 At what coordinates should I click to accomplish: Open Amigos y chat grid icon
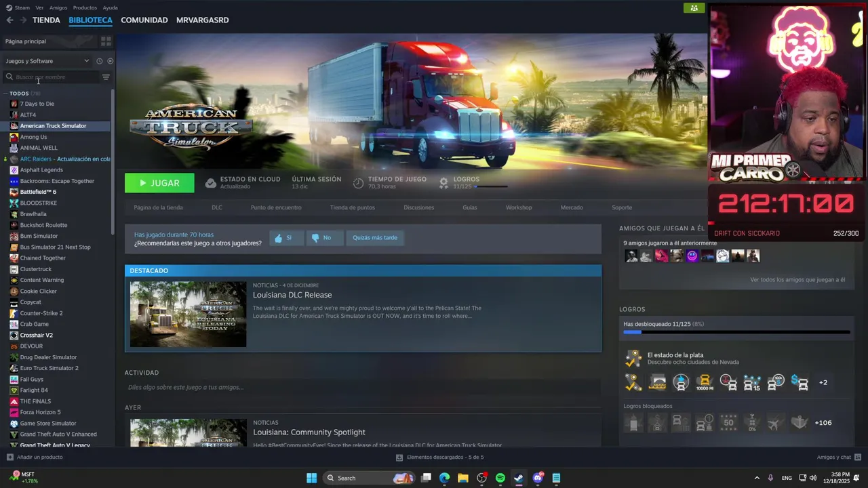858,457
